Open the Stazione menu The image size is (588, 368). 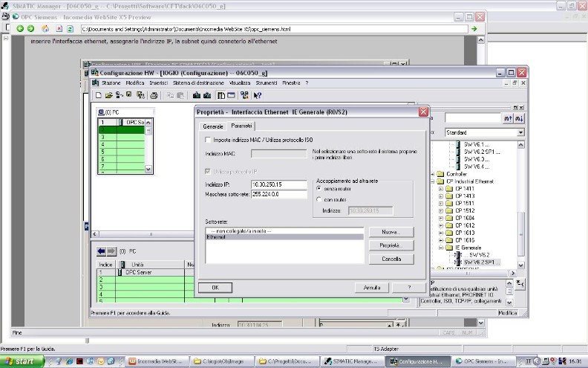pos(111,83)
